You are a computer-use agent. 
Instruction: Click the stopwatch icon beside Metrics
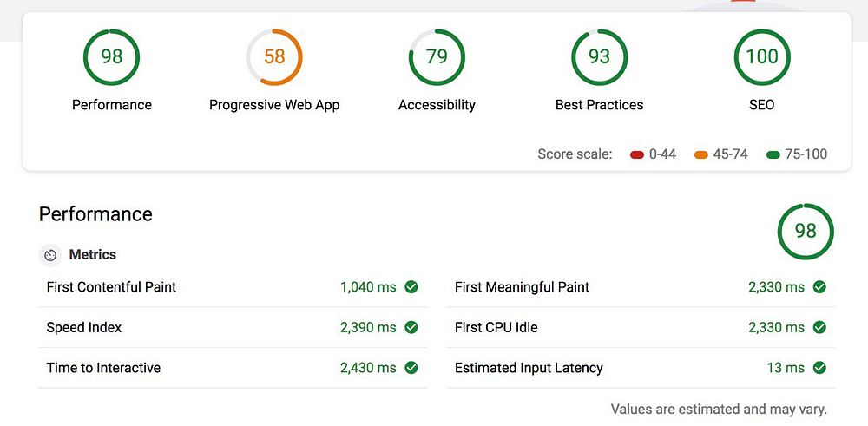(50, 255)
